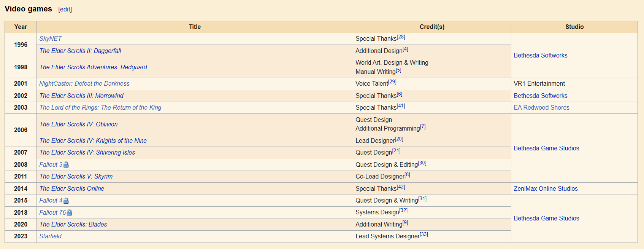Open The Elder Scrolls V: Skyrim link
The image size is (644, 249).
(x=76, y=177)
